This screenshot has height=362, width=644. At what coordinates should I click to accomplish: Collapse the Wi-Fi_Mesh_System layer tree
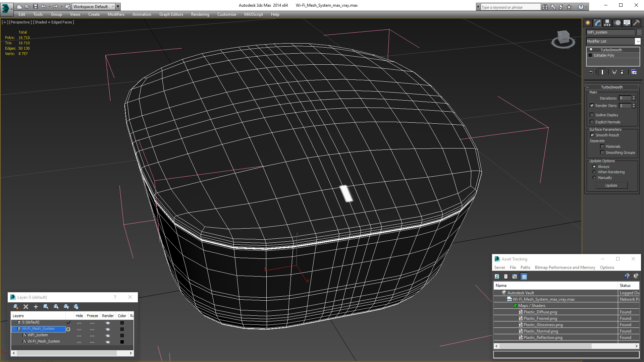point(14,329)
